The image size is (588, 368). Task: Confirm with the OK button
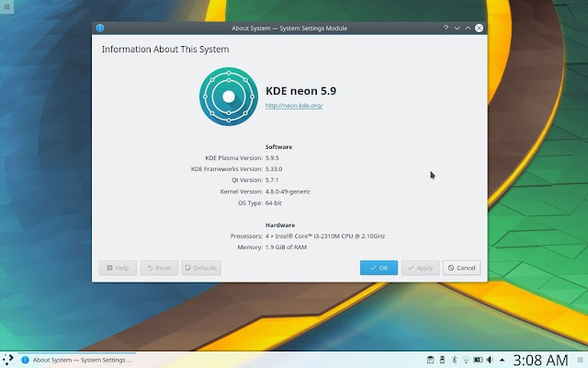tap(379, 268)
